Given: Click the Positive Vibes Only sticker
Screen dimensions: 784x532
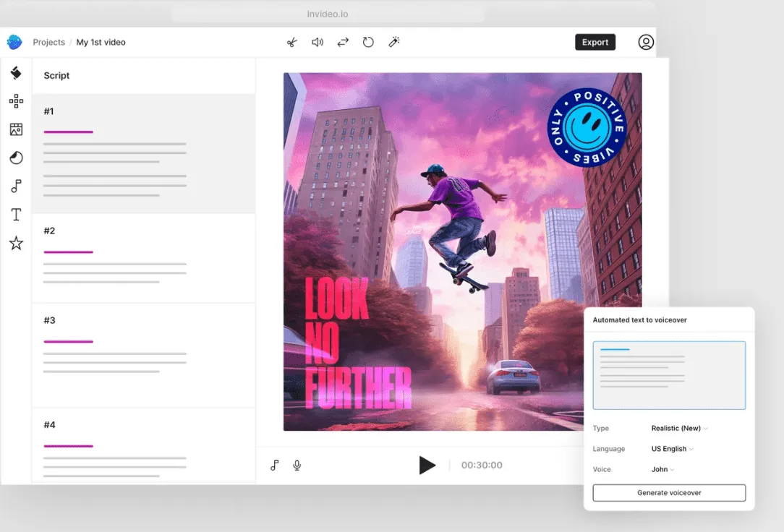Looking at the screenshot, I should point(587,127).
